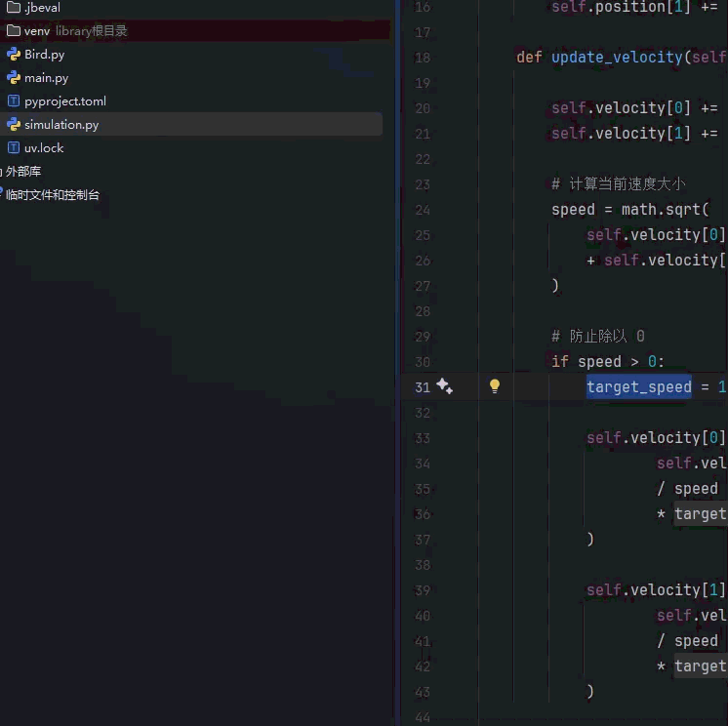Click '* target' on line 42
Screen dimensions: 728x726
coord(691,666)
